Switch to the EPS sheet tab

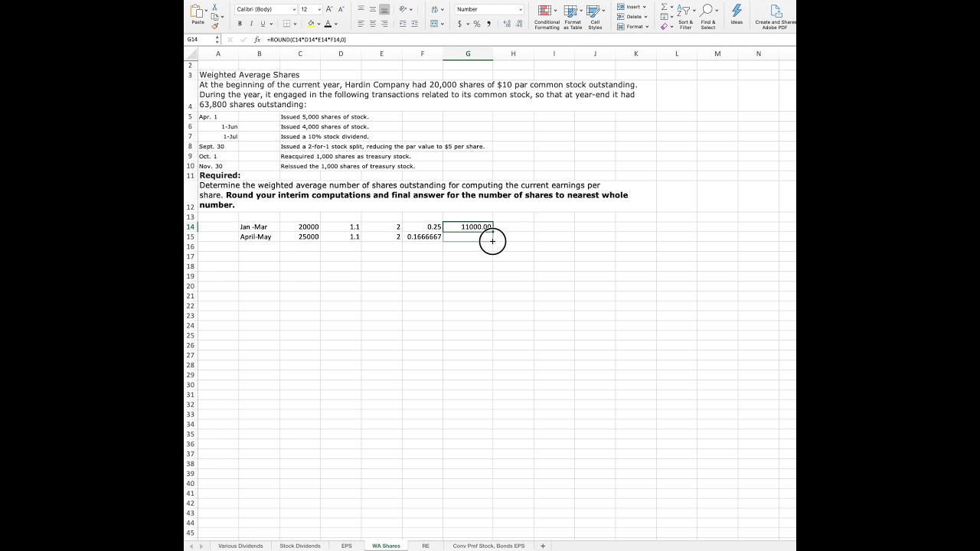coord(347,546)
